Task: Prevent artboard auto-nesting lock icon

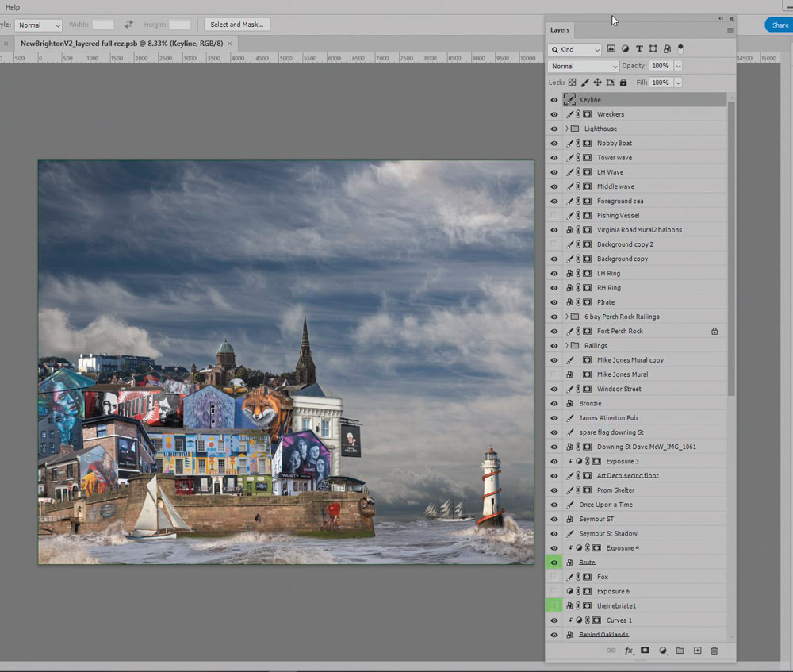Action: coord(611,82)
